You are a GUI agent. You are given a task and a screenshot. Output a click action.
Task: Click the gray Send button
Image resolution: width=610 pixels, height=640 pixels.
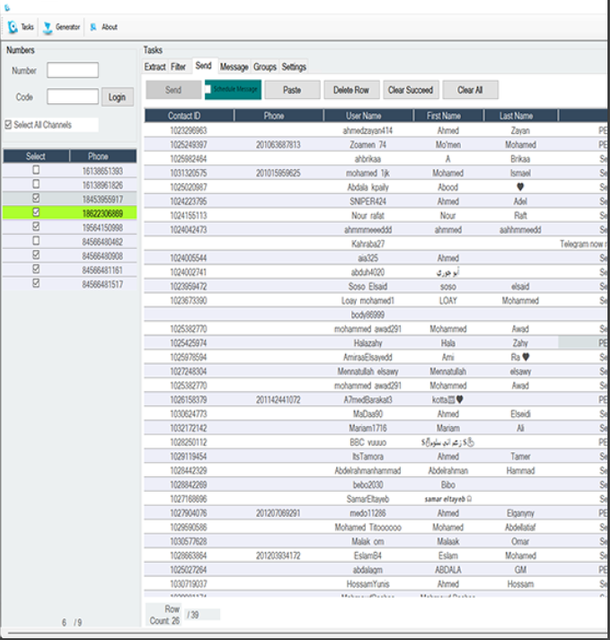(x=174, y=90)
